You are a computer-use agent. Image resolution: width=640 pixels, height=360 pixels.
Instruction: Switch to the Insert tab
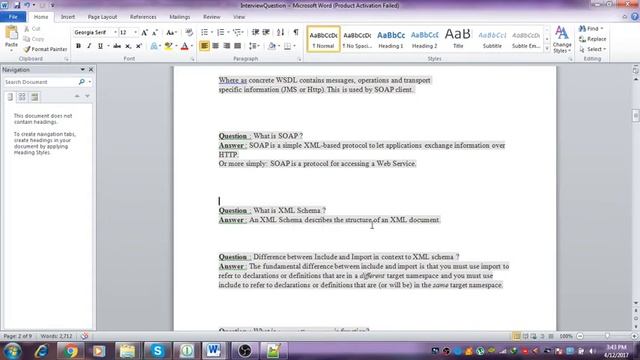(x=68, y=17)
